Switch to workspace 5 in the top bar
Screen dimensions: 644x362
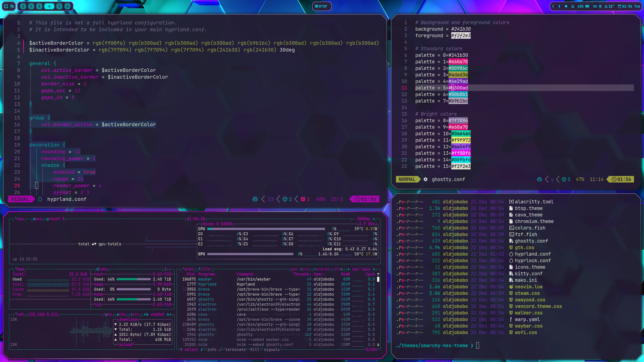59,6
